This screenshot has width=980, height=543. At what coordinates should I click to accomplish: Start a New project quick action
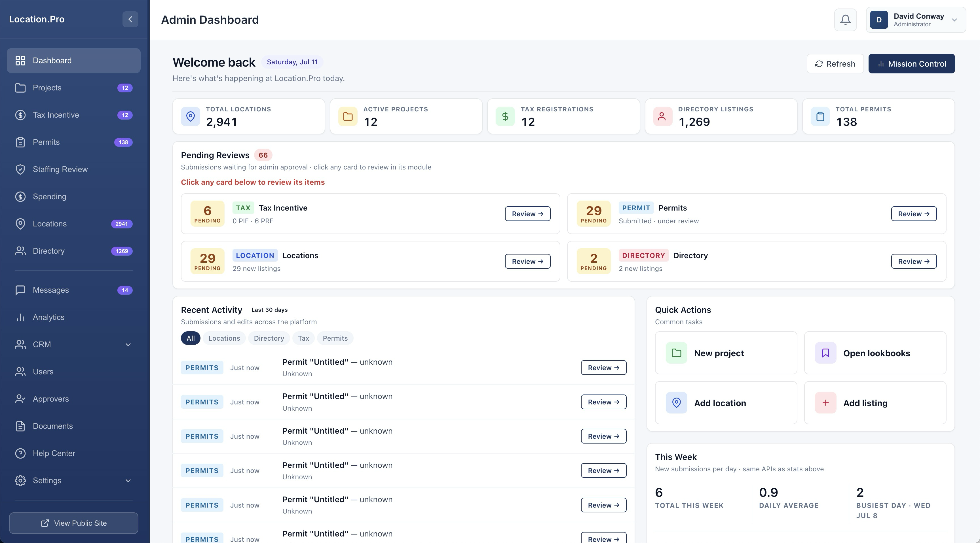point(726,353)
